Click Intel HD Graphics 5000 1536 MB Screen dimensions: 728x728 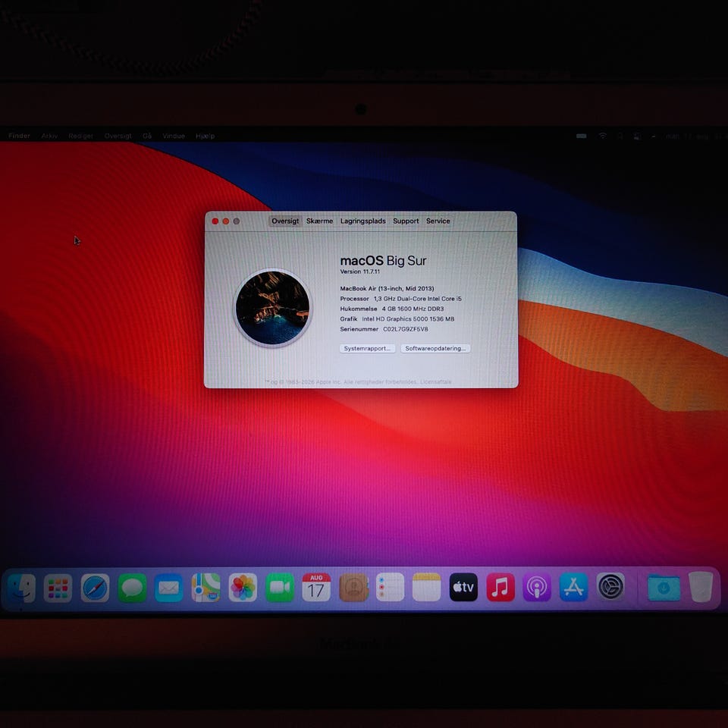coord(408,319)
